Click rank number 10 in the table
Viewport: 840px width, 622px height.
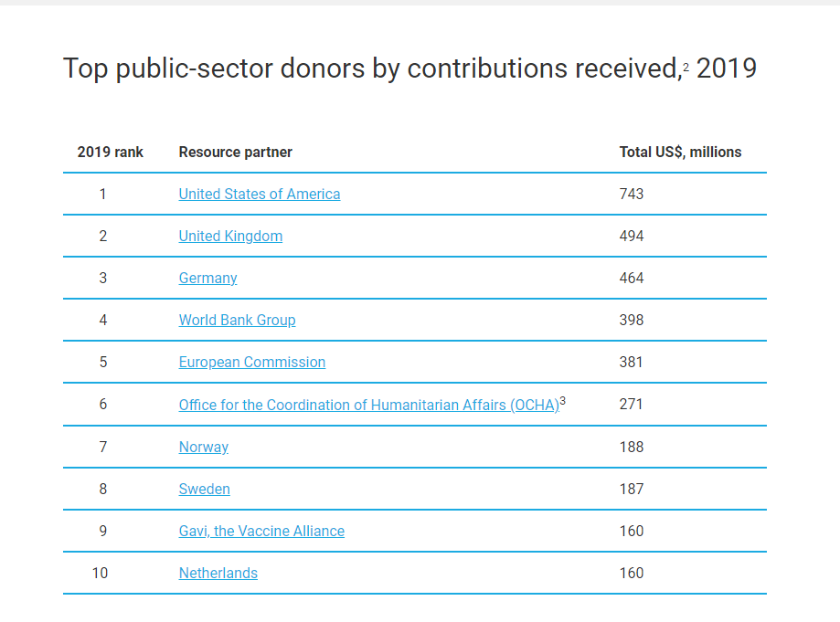click(101, 574)
